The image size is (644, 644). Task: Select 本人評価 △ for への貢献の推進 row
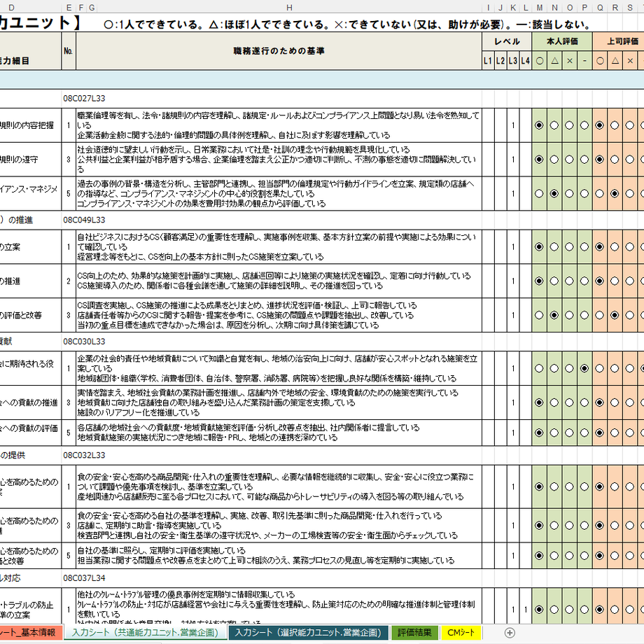click(x=554, y=402)
